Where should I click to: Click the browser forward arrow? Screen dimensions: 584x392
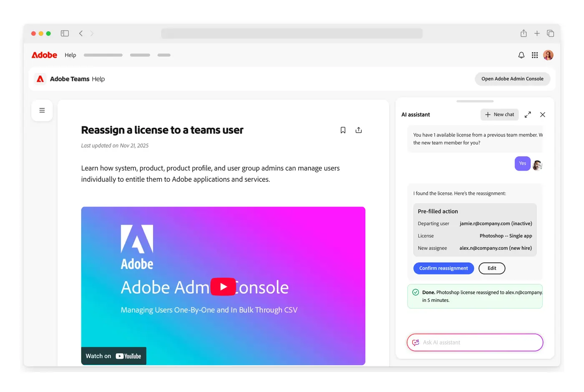tap(92, 33)
